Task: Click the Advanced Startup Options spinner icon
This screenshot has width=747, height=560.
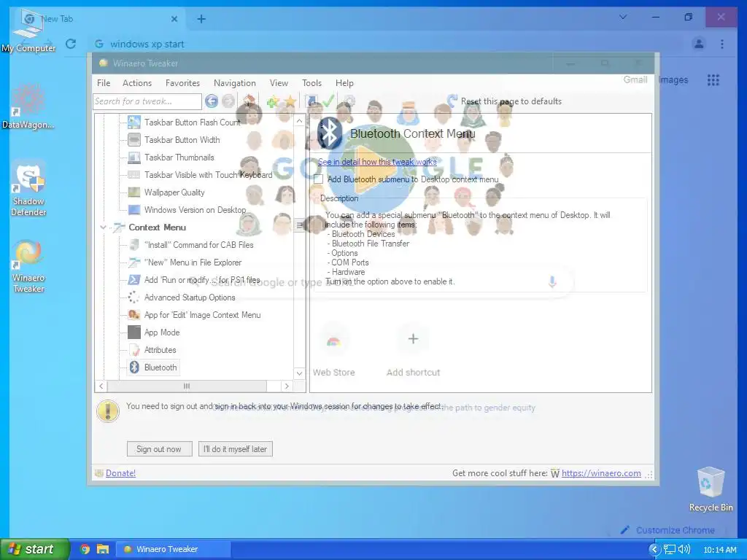Action: (134, 297)
